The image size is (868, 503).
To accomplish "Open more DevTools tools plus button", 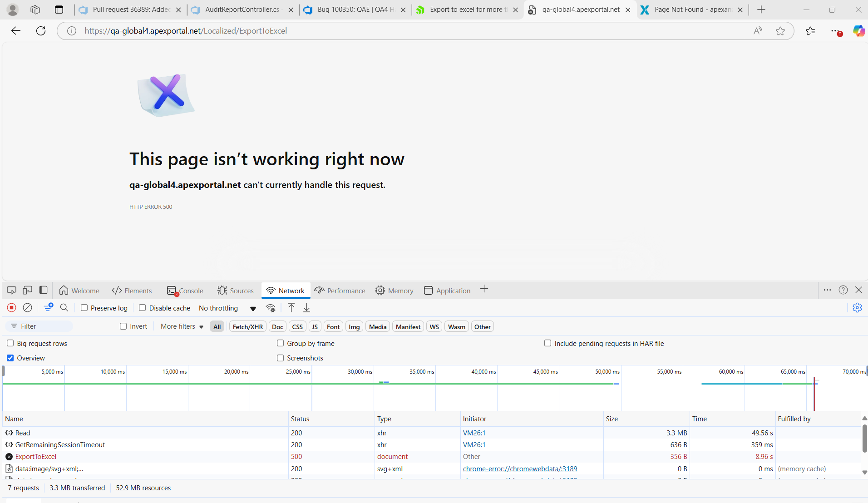I will (484, 289).
